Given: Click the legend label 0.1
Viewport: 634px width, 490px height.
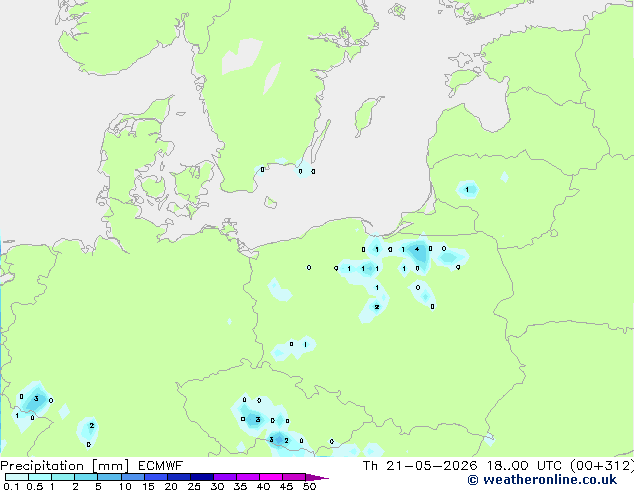Looking at the screenshot, I should 11,486.
